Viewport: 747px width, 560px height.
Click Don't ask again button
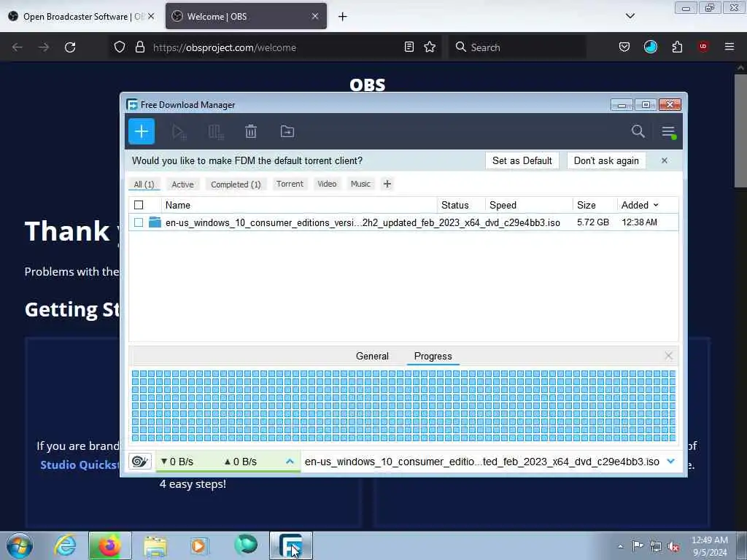pos(606,161)
